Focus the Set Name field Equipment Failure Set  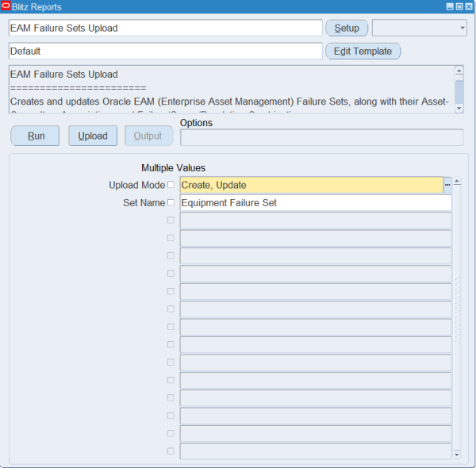tap(316, 203)
